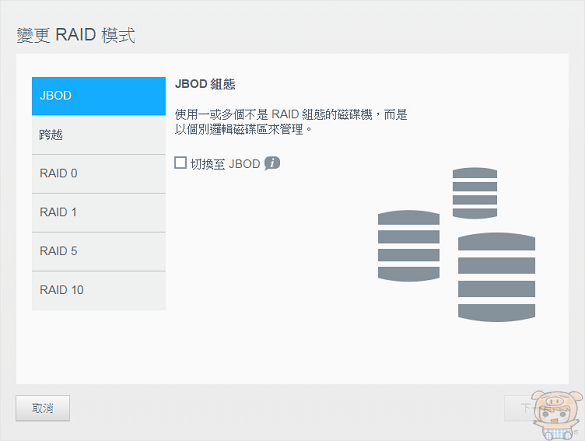Select the JBOD mode tab
585x441 pixels.
99,96
